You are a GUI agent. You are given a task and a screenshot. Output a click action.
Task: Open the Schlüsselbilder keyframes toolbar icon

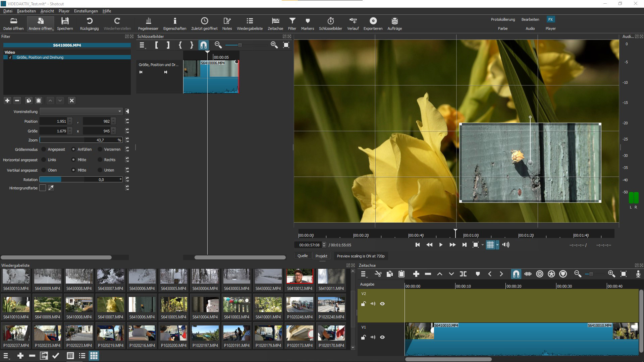330,23
